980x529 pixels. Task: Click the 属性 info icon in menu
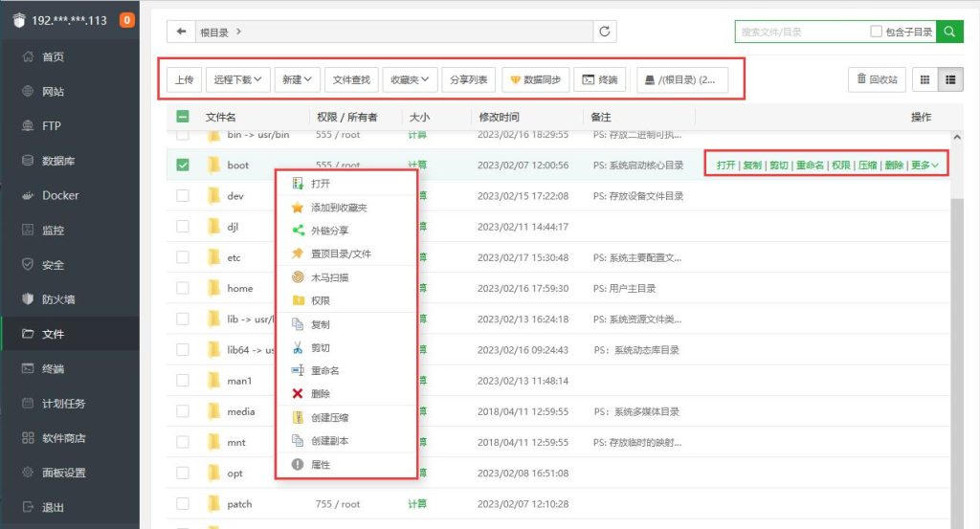pyautogui.click(x=298, y=464)
